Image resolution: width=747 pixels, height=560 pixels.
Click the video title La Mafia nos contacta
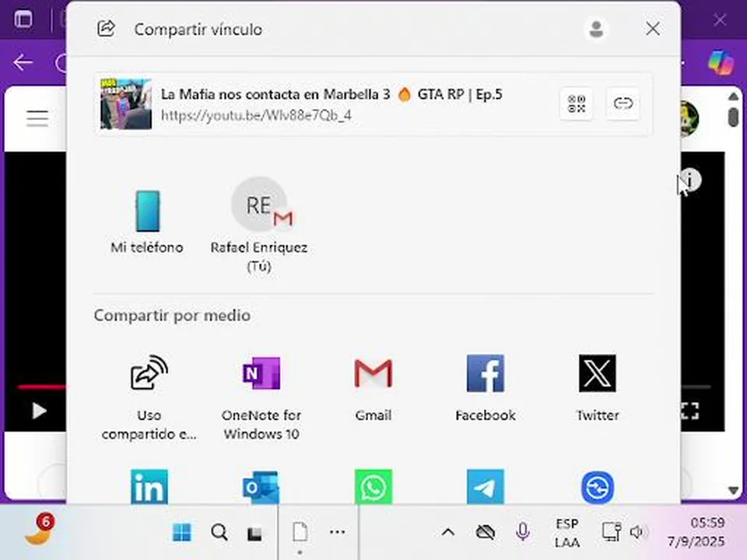coord(331,94)
